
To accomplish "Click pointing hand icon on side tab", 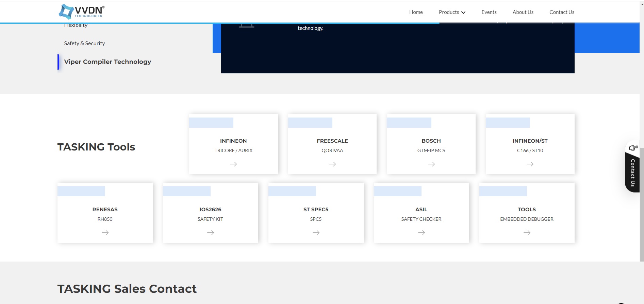I will pyautogui.click(x=633, y=148).
